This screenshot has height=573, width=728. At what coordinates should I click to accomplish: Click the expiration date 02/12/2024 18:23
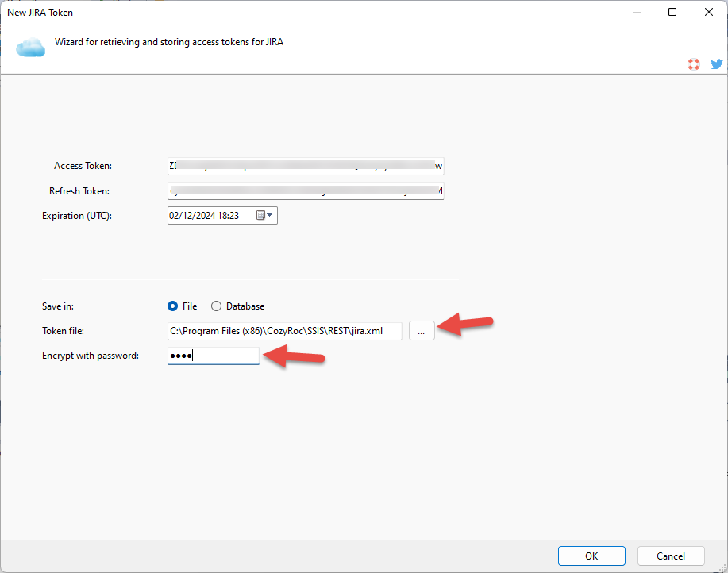pos(204,216)
